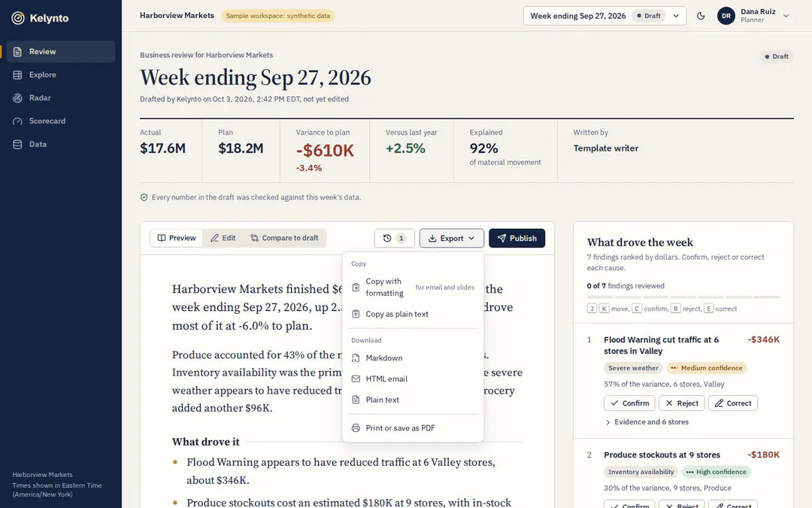Viewport: 812px width, 508px height.
Task: Click the Template writer label
Action: (605, 148)
